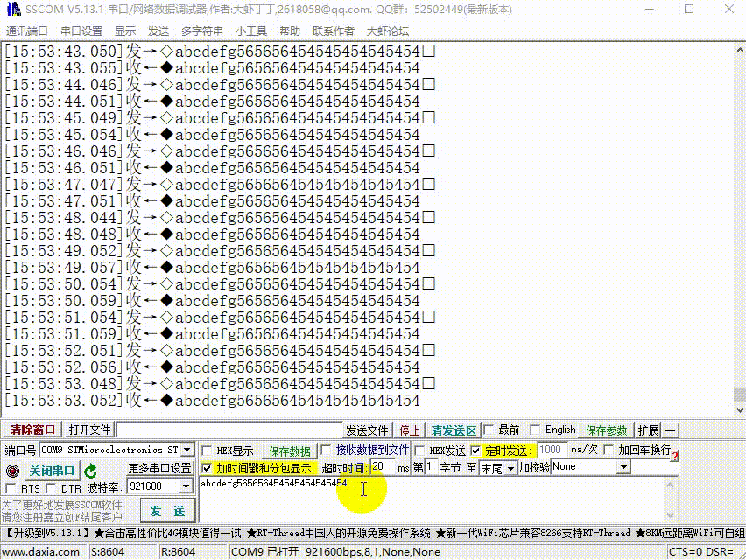The image size is (746, 560).
Task: Enable the English language checkbox
Action: (535, 430)
